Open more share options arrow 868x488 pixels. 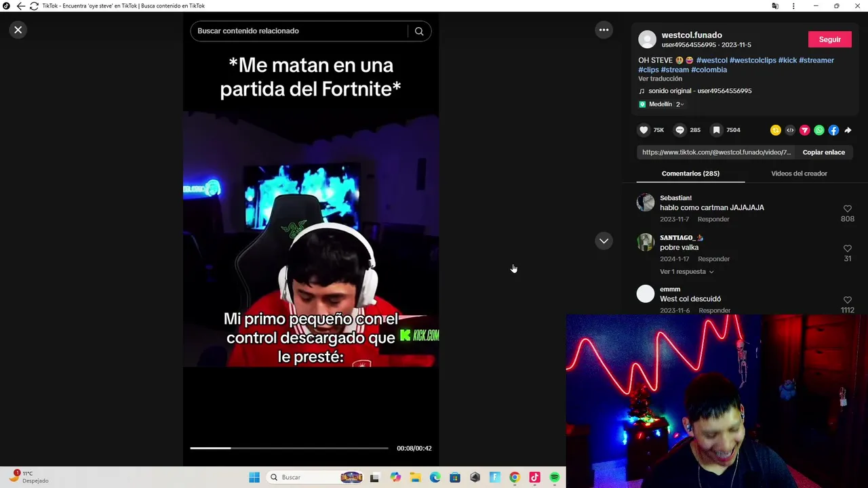pos(848,130)
